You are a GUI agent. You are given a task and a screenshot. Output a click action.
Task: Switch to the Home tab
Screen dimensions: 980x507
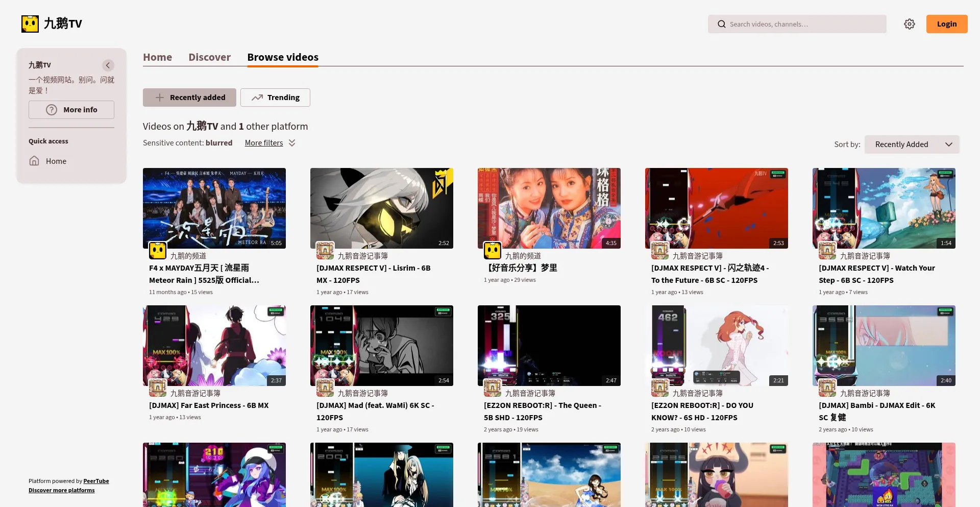[x=157, y=57]
